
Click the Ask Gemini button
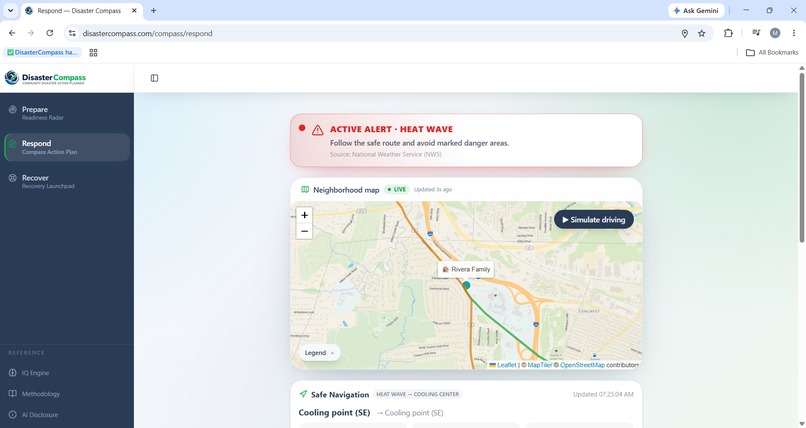(696, 11)
